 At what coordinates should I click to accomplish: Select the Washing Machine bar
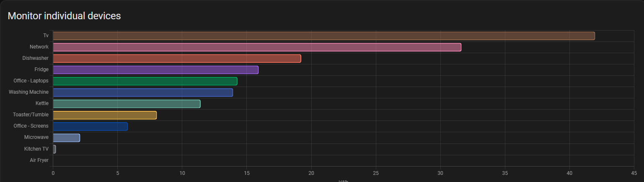point(142,92)
